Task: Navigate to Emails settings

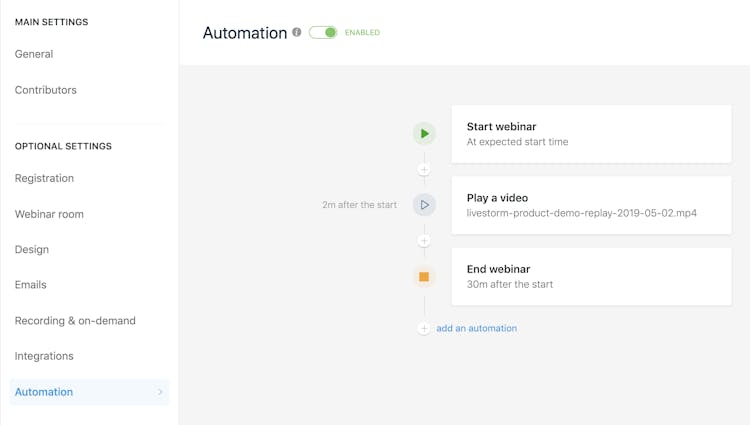Action: pos(31,285)
